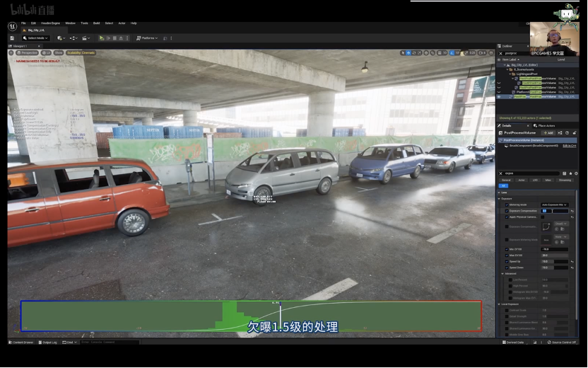Toggle the Details panel lock icon
588x368 pixels.
click(575, 133)
